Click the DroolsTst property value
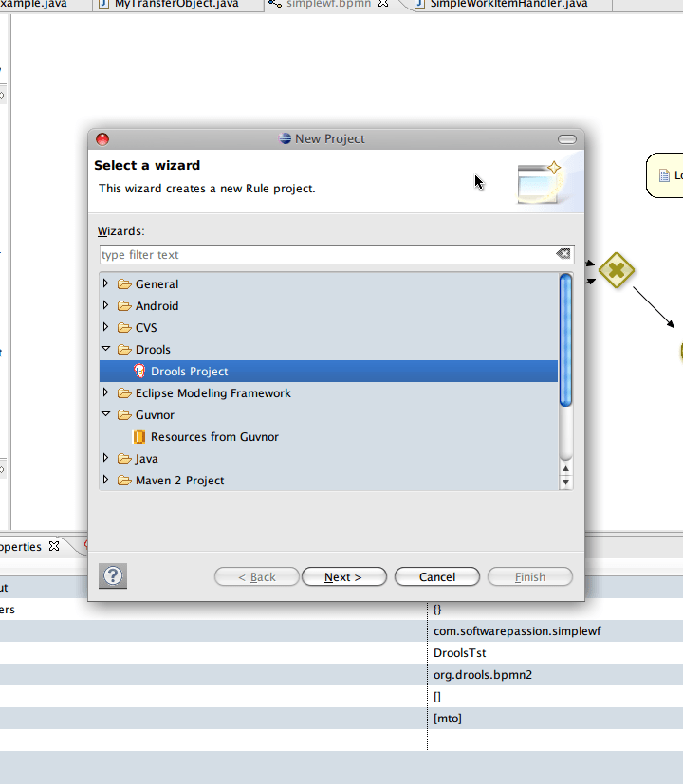Viewport: 683px width, 784px height. click(459, 653)
